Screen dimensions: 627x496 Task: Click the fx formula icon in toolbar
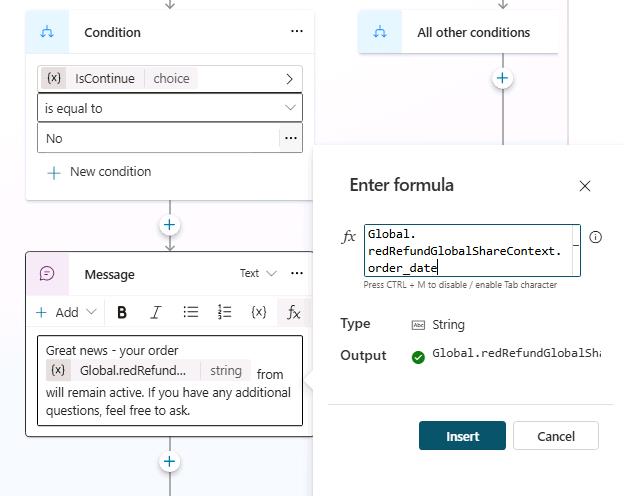pyautogui.click(x=294, y=312)
